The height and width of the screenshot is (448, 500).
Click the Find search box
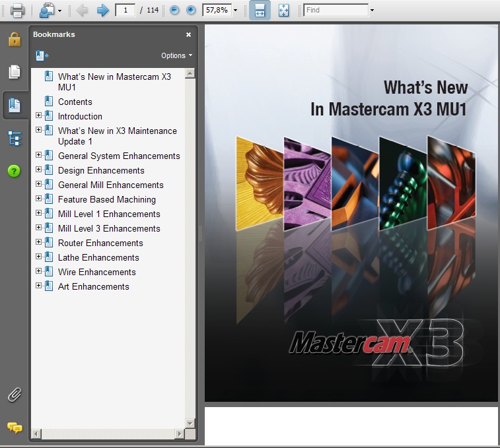pyautogui.click(x=336, y=10)
